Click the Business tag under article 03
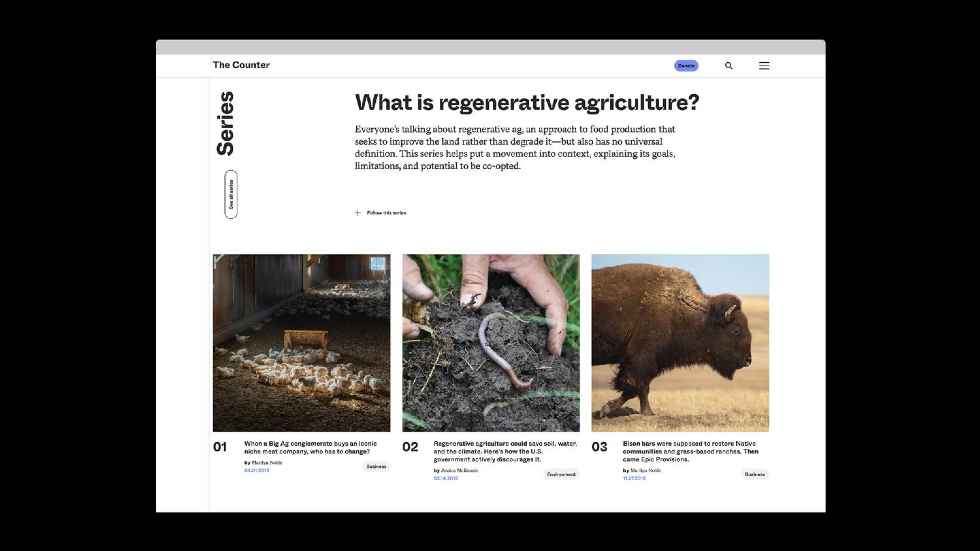 (754, 474)
